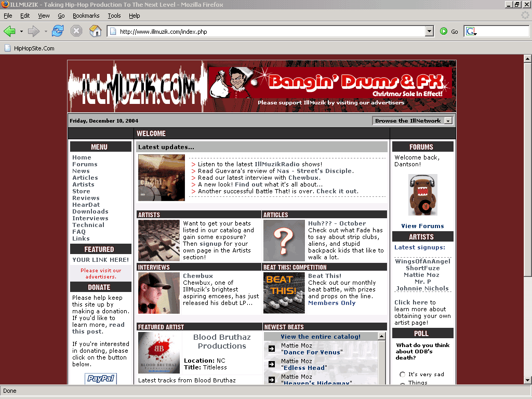Open the Tools menu

(x=114, y=16)
